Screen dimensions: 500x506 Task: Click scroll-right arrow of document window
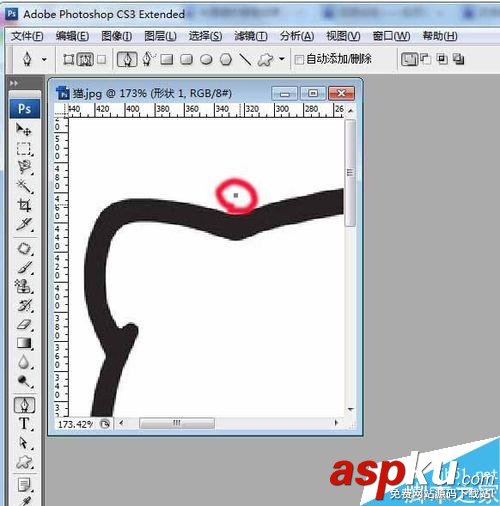[336, 423]
